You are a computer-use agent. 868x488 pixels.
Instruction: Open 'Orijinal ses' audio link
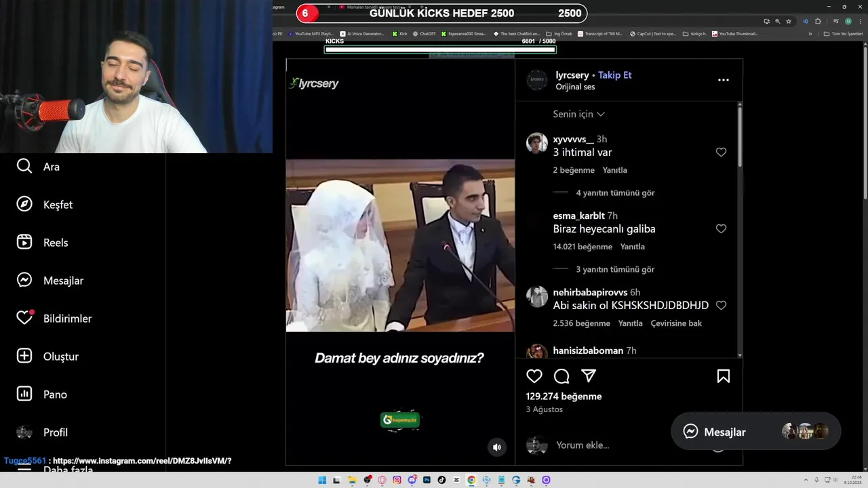[x=575, y=87]
